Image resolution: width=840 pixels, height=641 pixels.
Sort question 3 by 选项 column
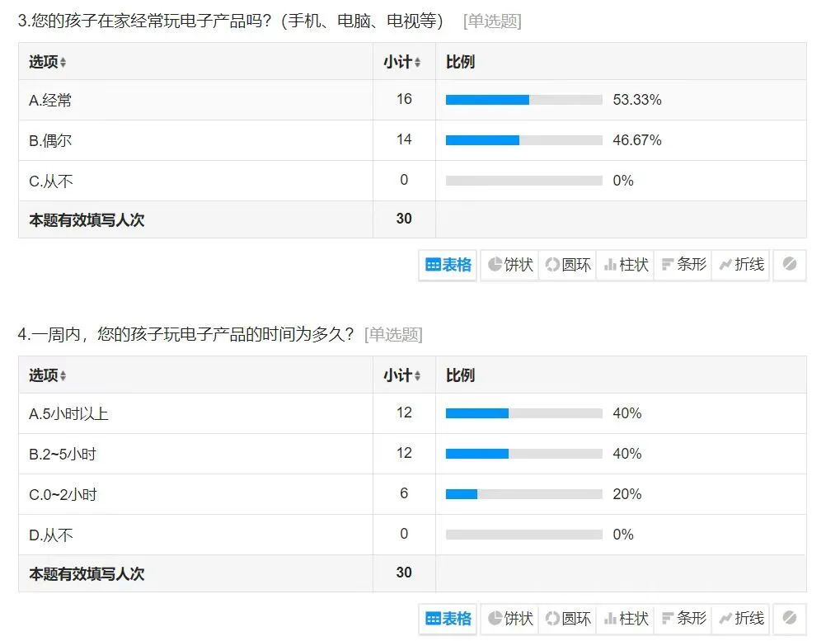click(x=47, y=62)
